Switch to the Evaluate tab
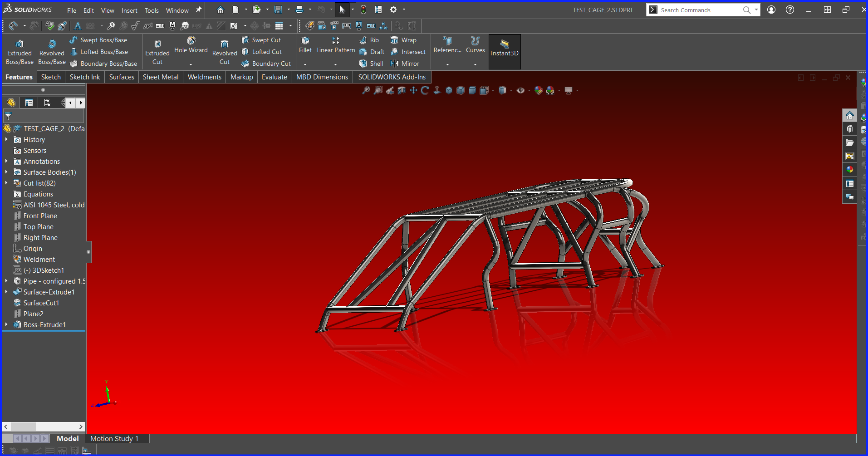The height and width of the screenshot is (456, 868). (275, 77)
